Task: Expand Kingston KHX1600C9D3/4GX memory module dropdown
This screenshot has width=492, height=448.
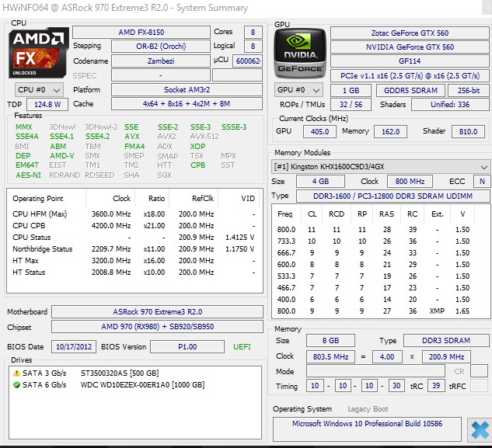Action: pyautogui.click(x=380, y=166)
